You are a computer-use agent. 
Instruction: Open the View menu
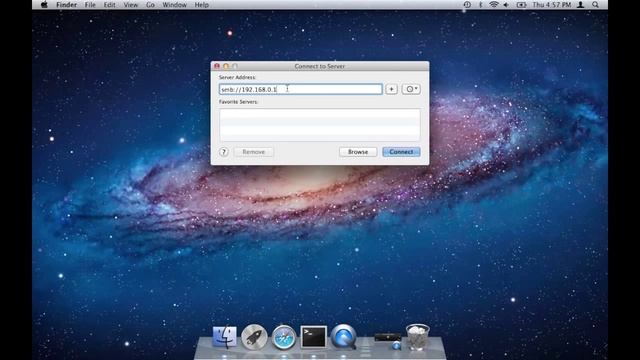tap(130, 5)
